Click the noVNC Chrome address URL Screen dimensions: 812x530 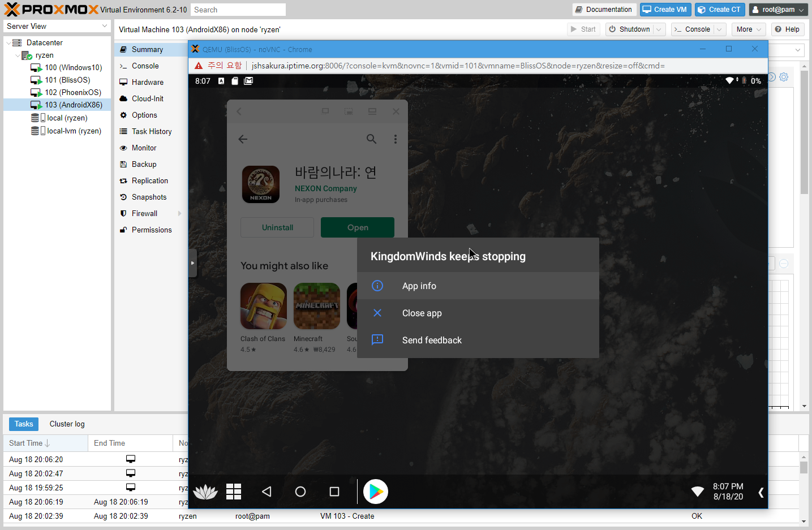pos(458,66)
